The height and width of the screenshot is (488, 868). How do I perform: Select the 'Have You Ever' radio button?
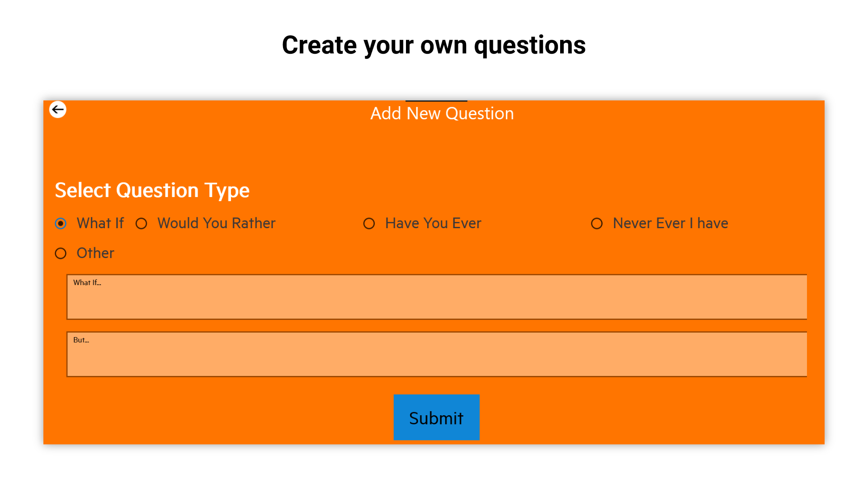tap(369, 224)
